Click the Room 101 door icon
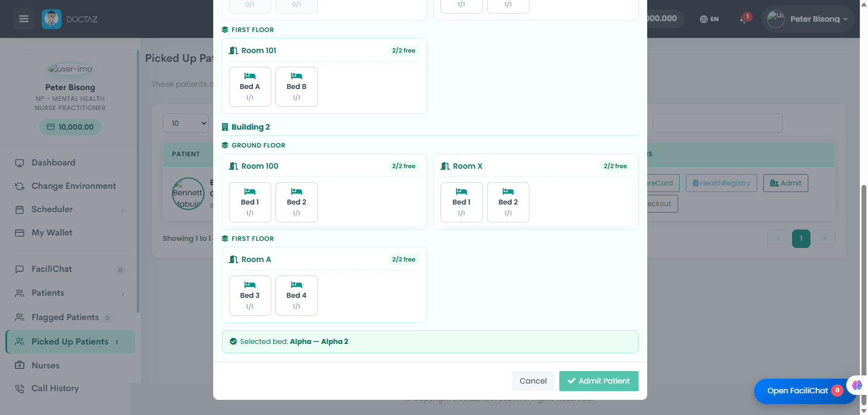868x415 pixels. click(x=233, y=50)
